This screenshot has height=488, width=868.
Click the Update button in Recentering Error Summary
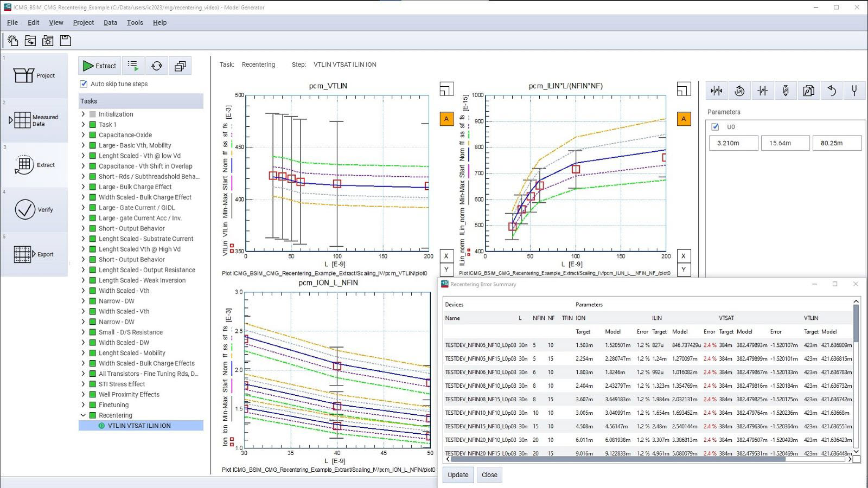[x=457, y=474]
